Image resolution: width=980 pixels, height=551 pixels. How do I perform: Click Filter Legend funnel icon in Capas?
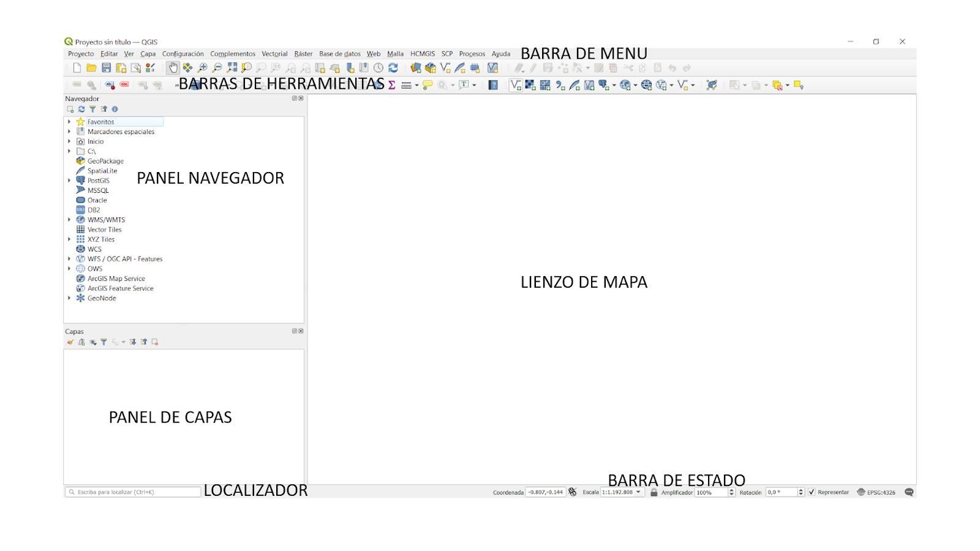pos(104,342)
